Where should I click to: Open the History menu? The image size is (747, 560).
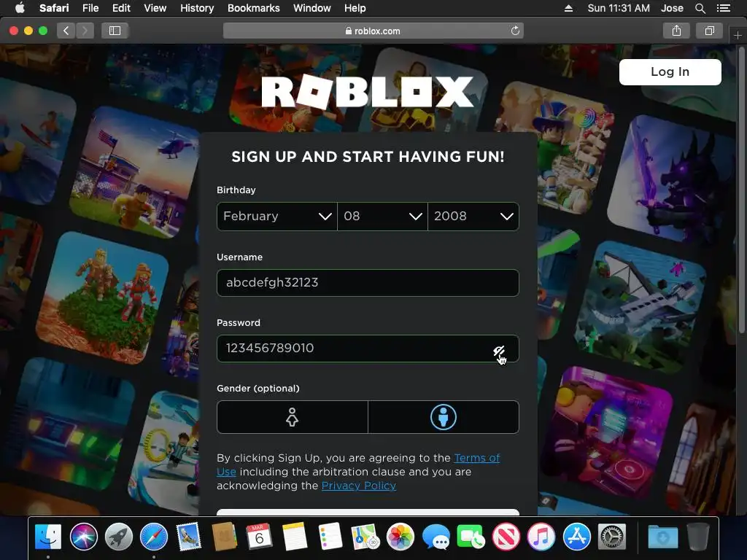tap(197, 8)
